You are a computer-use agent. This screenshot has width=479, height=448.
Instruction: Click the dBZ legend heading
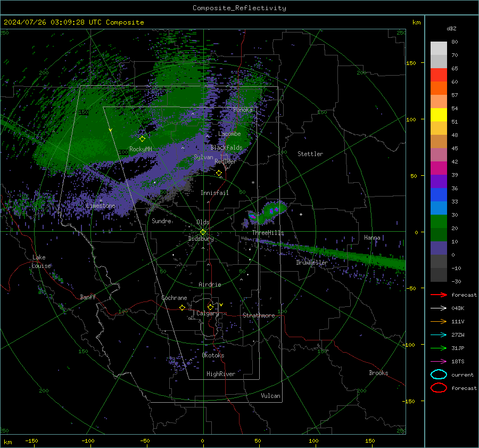[451, 28]
